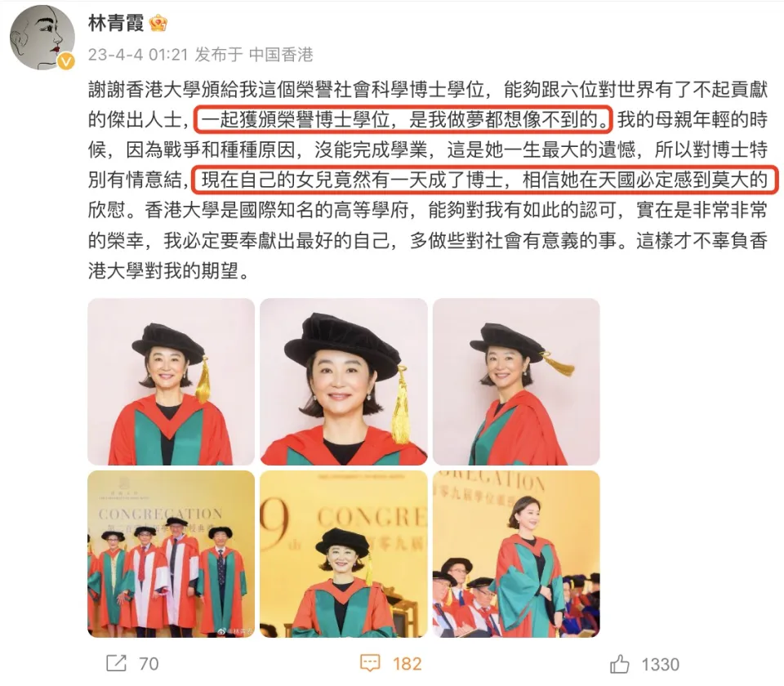Open the seated stage photo thumbnail
784x686 pixels.
point(344,554)
